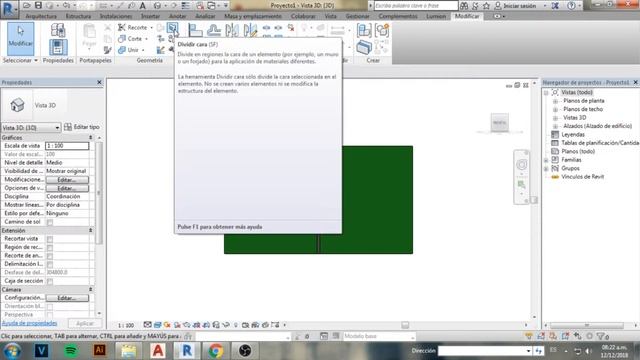Viewport: 640px width, 360px height.
Task: Open the steering wheel on navigation bar
Action: 521,164
